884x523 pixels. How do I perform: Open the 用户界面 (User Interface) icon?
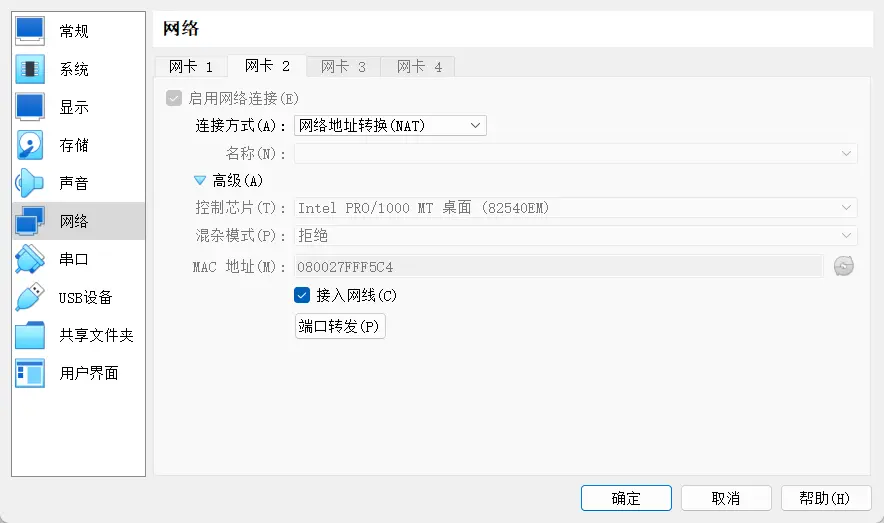click(30, 373)
